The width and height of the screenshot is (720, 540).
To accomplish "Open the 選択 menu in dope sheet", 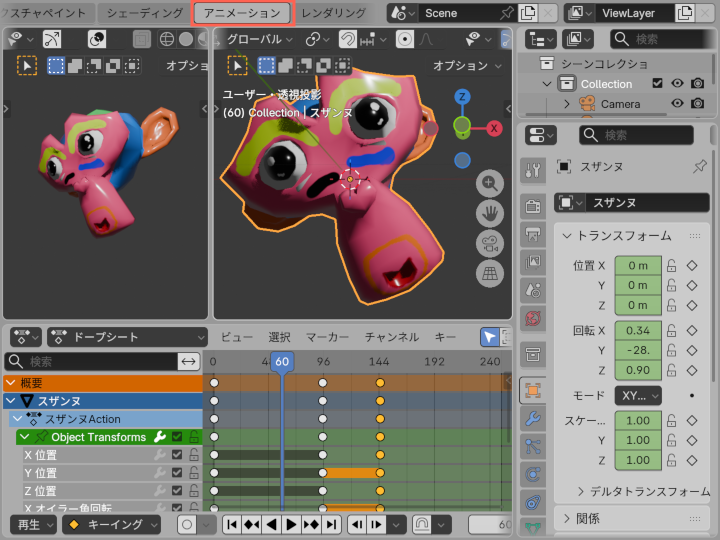I will coord(279,337).
